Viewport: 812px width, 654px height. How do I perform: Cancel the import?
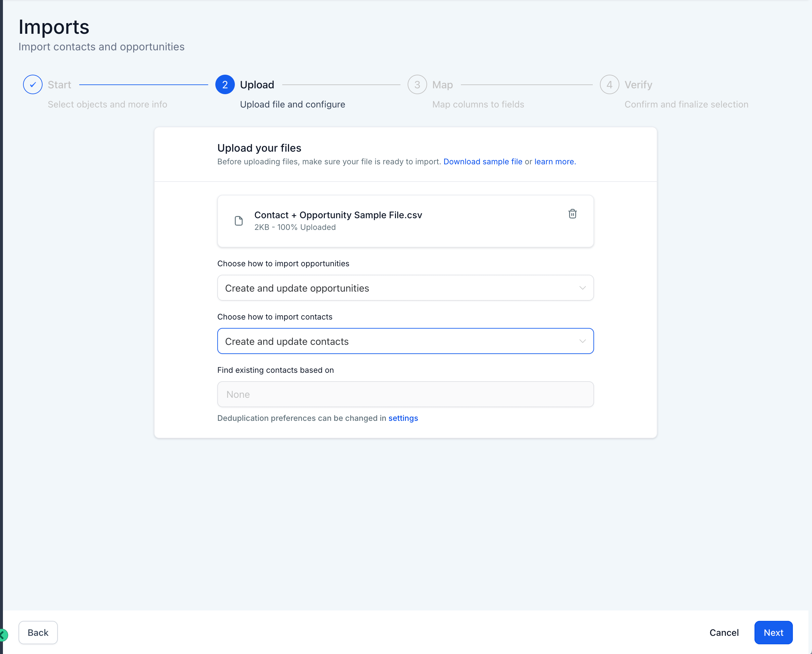pos(724,633)
